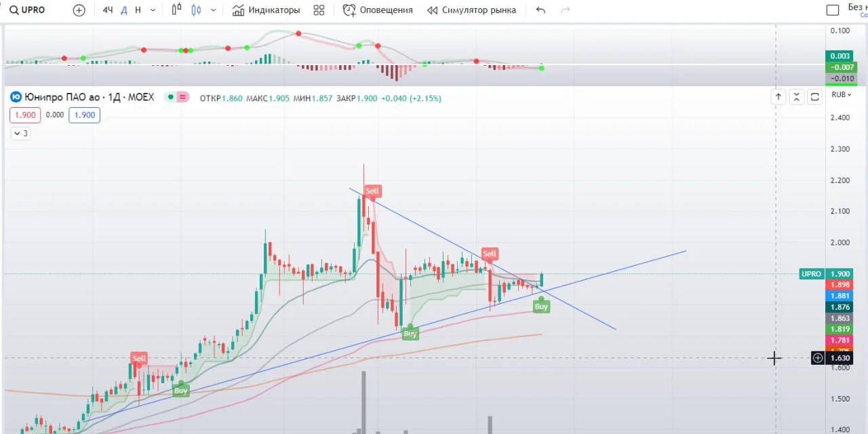
Task: Click the 1.898 red price tag
Action: (840, 285)
